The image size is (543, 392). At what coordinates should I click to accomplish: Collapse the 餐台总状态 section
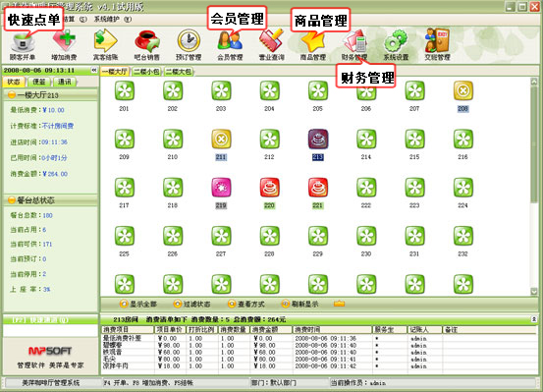(x=12, y=200)
